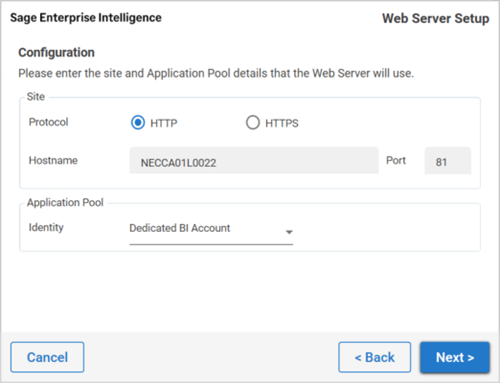Click the Port label
This screenshot has width=500, height=383.
point(396,160)
